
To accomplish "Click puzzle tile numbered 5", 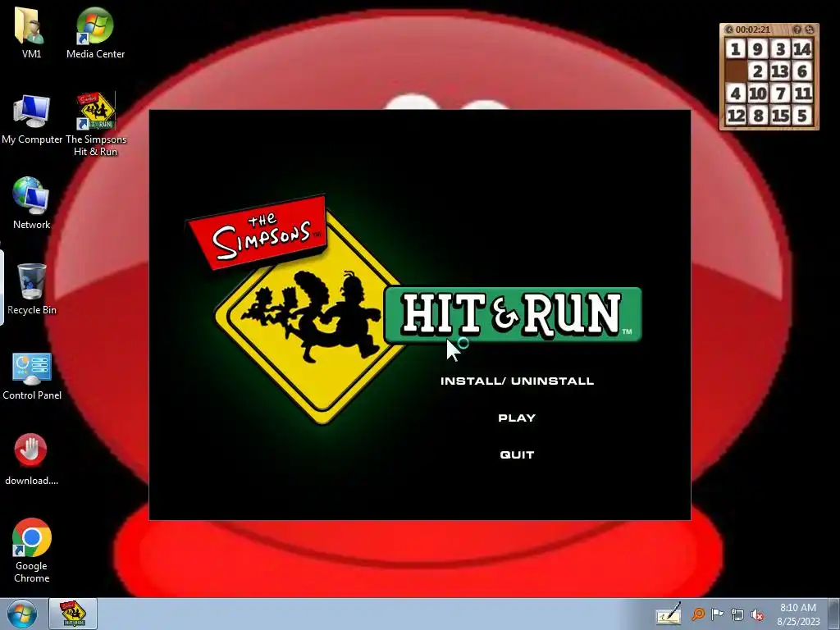I will click(802, 116).
